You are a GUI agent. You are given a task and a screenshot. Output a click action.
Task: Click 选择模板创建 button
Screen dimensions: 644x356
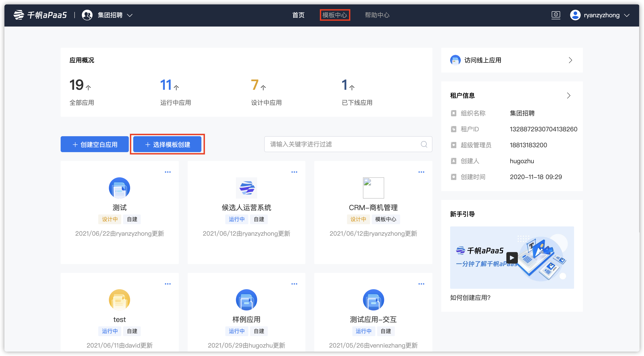click(167, 144)
